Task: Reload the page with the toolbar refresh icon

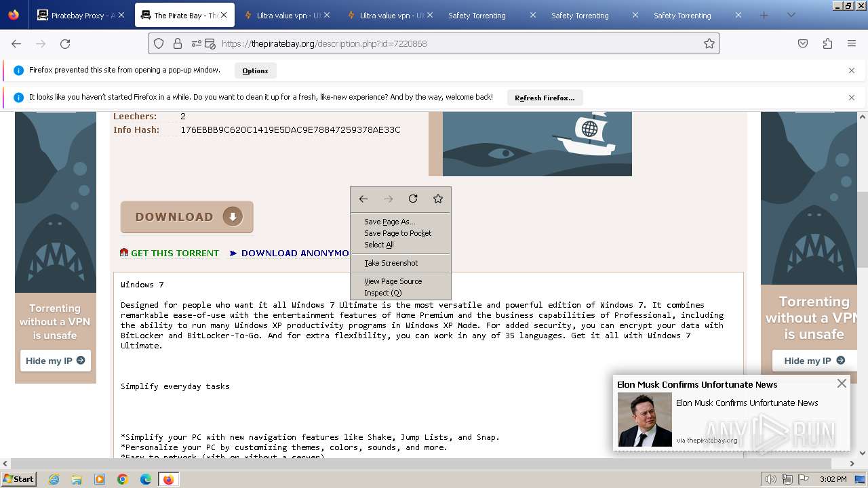Action: (x=65, y=43)
